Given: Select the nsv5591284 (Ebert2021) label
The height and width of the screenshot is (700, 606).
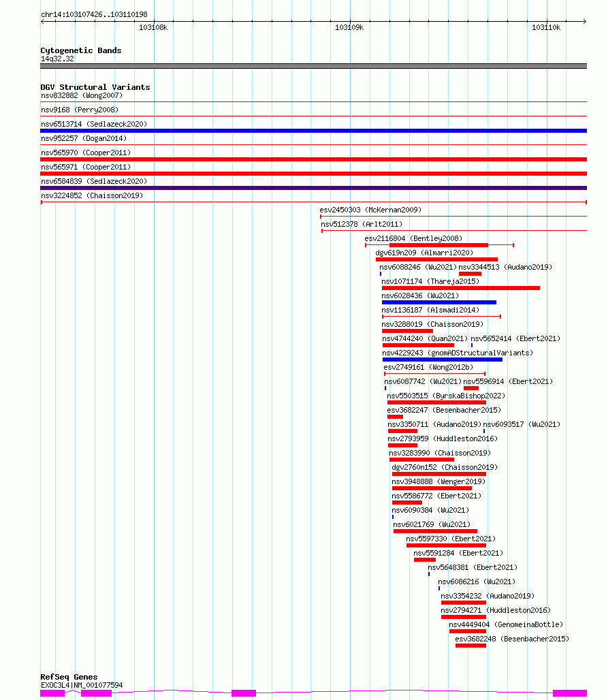Looking at the screenshot, I should (x=458, y=553).
